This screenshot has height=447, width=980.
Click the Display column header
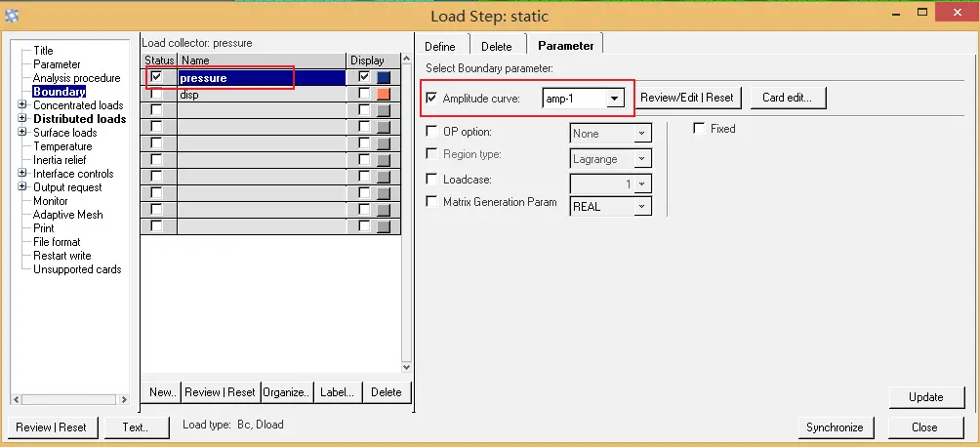pyautogui.click(x=373, y=61)
